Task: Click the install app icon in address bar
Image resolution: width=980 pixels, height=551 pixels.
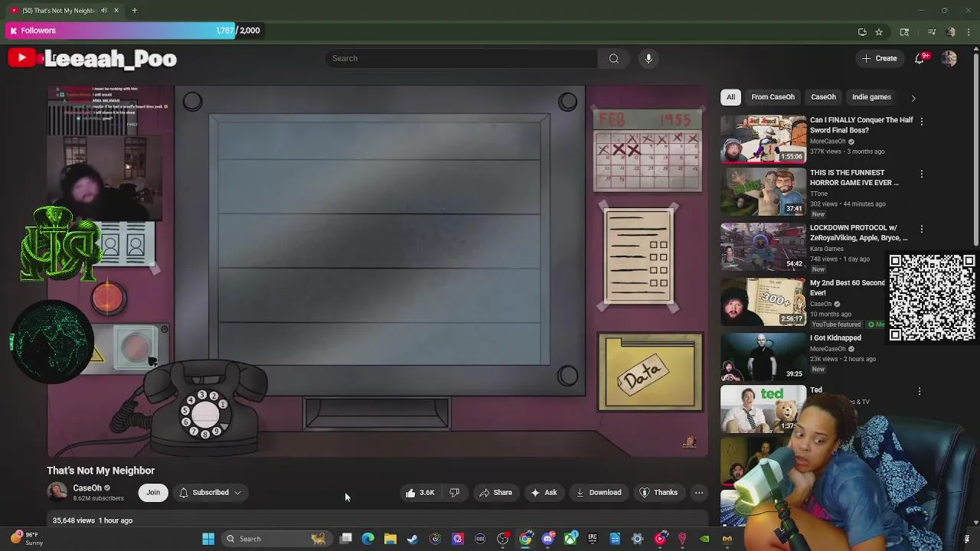Action: (862, 31)
